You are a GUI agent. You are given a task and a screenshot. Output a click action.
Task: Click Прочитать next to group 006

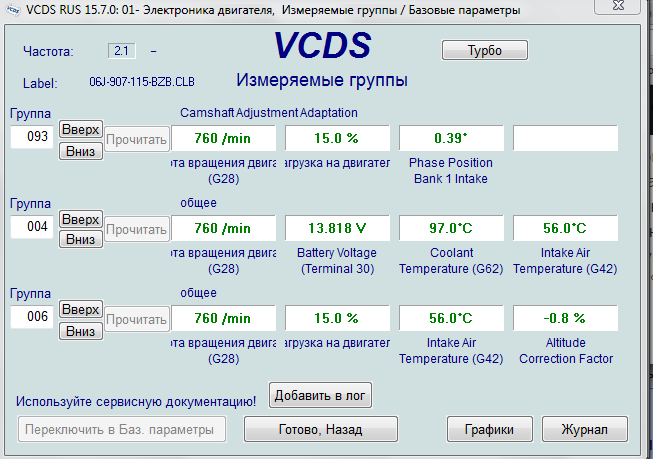(x=135, y=320)
